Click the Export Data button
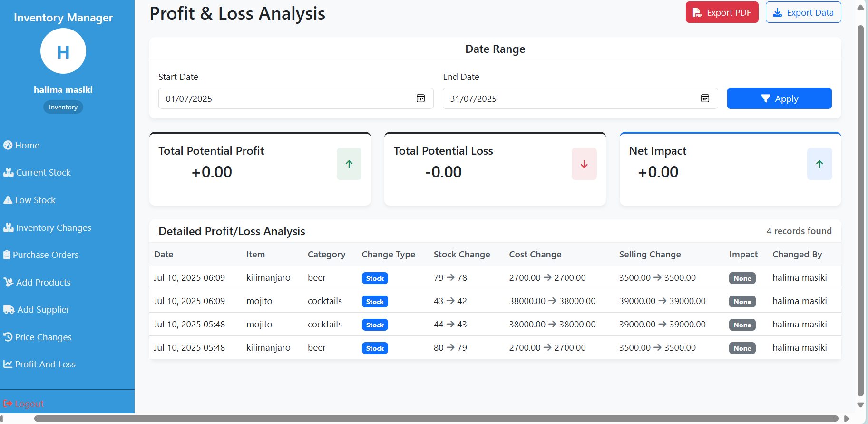Viewport: 868px width, 424px height. pos(803,13)
